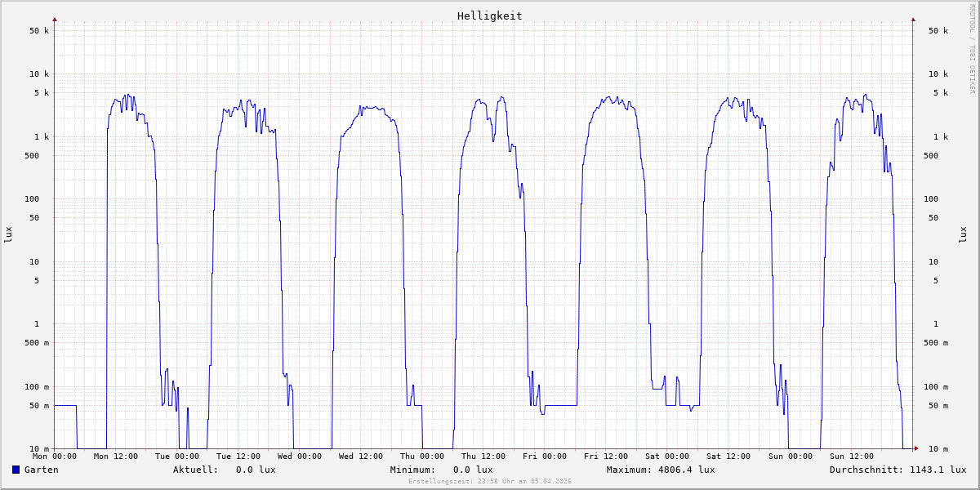Click the Fri 00:00 x-axis label

[x=545, y=457]
